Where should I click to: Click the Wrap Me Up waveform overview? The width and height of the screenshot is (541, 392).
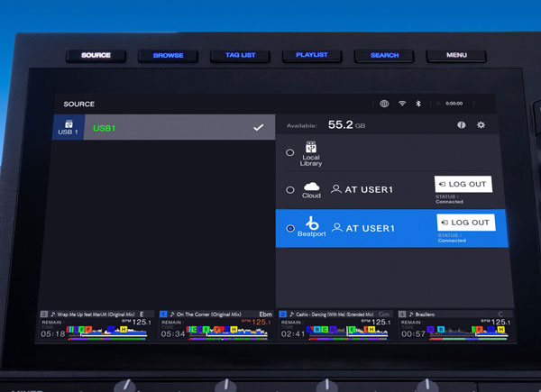(x=107, y=332)
